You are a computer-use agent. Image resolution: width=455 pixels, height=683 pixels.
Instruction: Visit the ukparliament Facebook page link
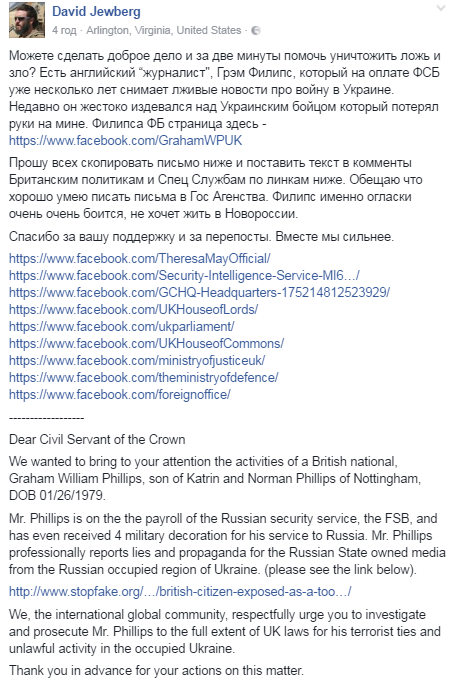point(121,326)
